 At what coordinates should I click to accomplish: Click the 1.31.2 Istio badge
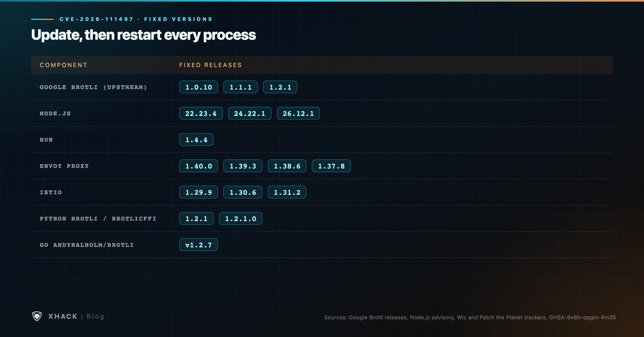pos(287,192)
